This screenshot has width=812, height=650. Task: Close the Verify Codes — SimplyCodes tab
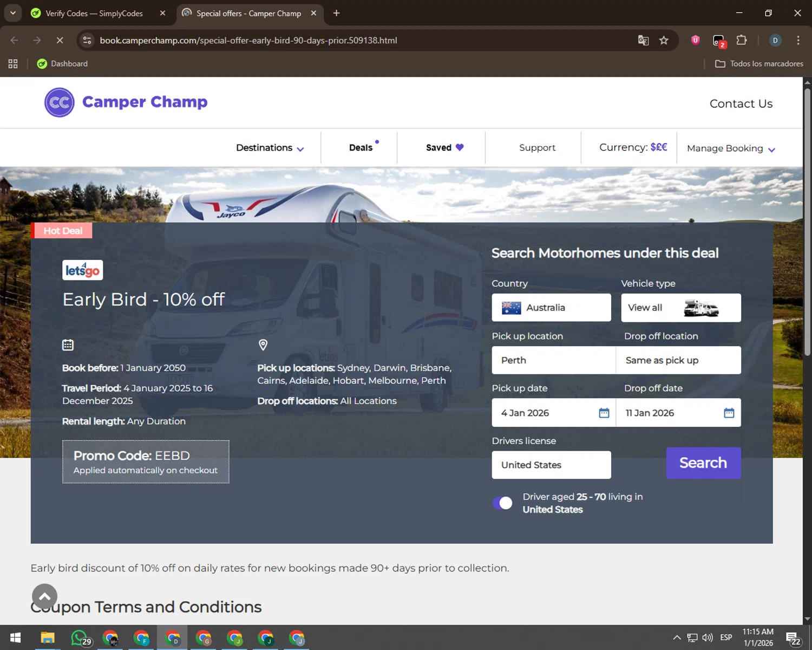(162, 13)
